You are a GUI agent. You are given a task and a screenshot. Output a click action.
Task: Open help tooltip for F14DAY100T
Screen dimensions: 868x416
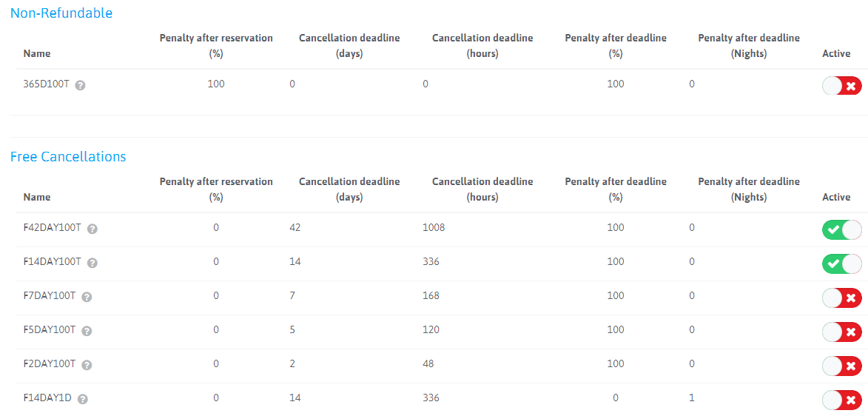[x=92, y=263]
